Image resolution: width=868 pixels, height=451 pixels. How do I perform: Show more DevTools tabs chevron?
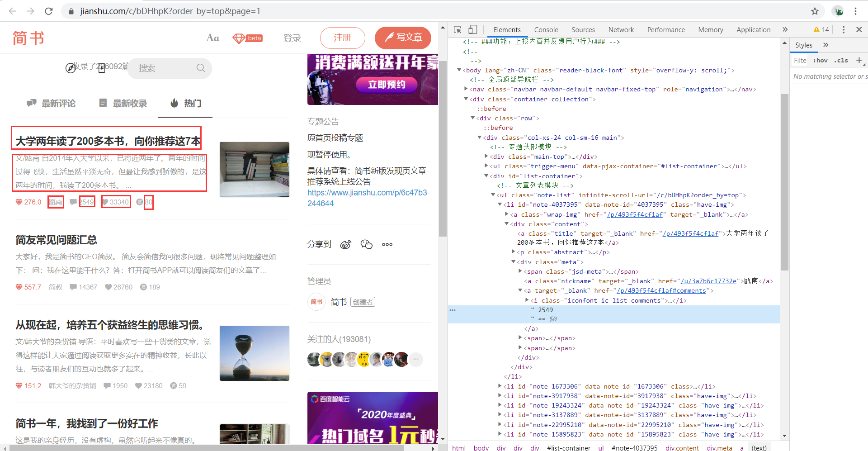point(785,29)
